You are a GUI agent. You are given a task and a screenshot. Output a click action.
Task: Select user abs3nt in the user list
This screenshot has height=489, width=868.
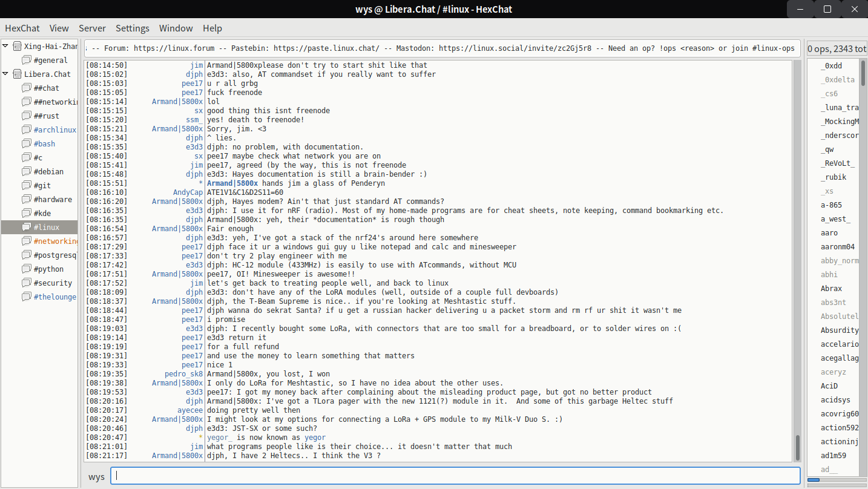coord(833,302)
